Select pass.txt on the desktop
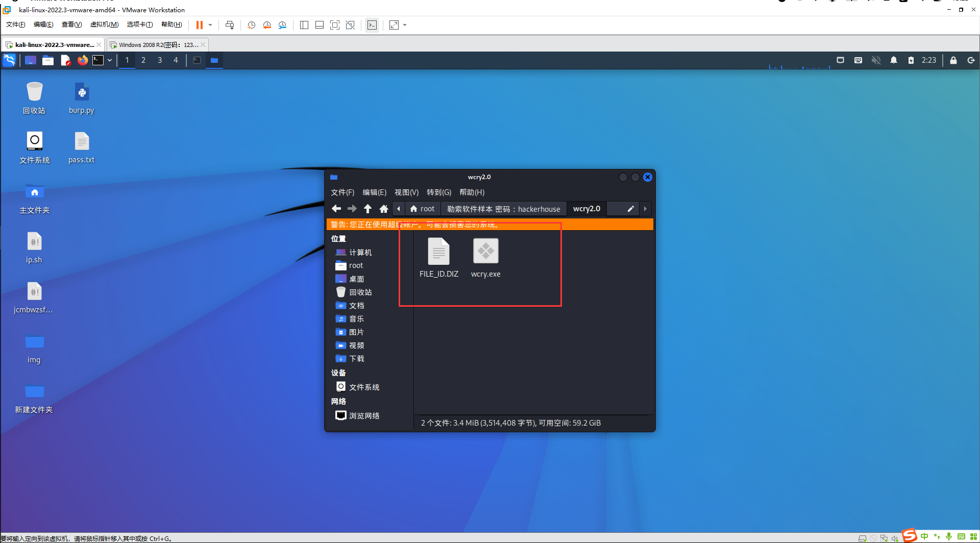 pos(82,148)
